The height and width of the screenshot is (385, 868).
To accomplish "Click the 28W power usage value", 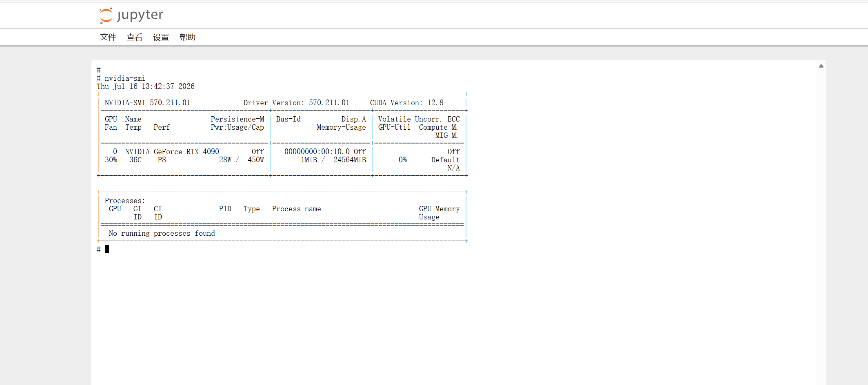I will click(225, 160).
